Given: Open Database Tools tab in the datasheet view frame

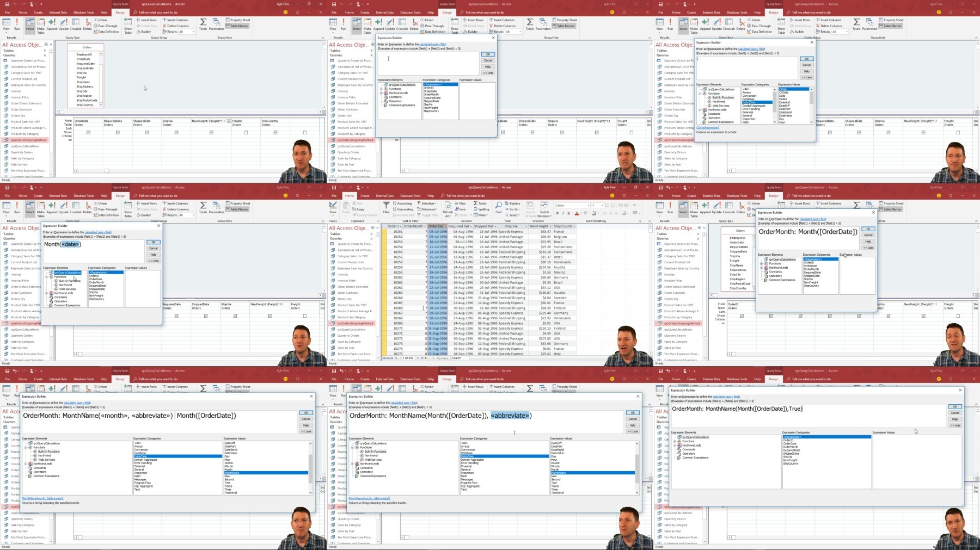Looking at the screenshot, I should click(x=411, y=195).
